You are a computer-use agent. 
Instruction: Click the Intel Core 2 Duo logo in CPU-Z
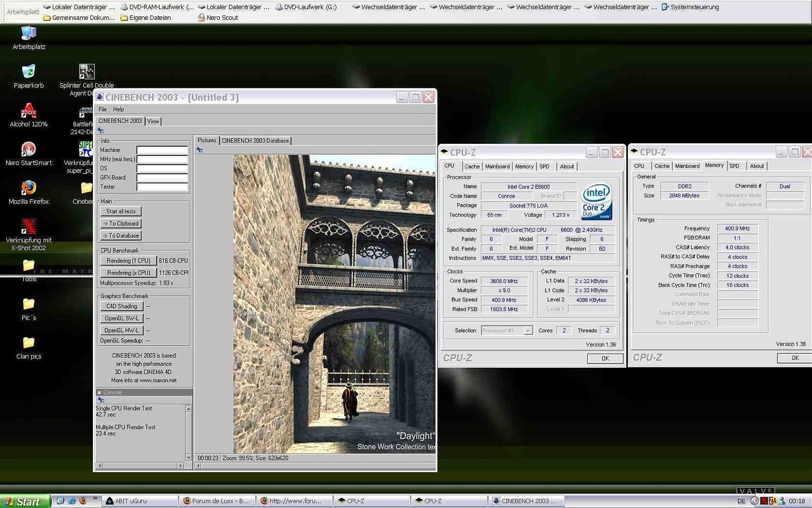click(x=596, y=202)
